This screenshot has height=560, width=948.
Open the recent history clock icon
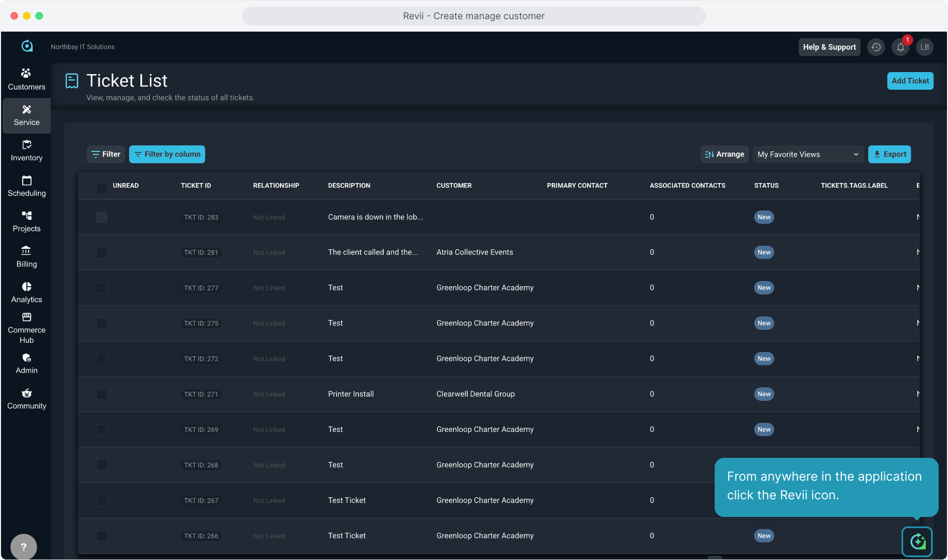point(876,47)
